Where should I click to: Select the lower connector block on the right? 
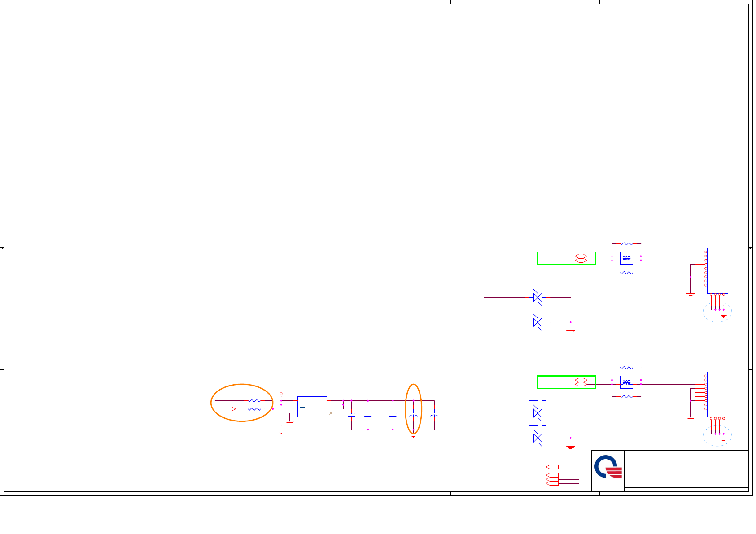coord(717,395)
